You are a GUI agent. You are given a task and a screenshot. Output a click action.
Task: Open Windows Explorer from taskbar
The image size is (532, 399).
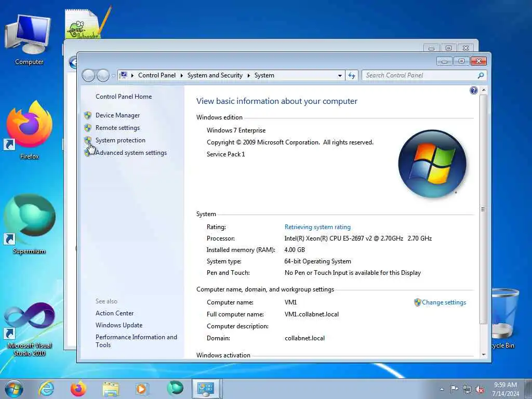pyautogui.click(x=111, y=389)
